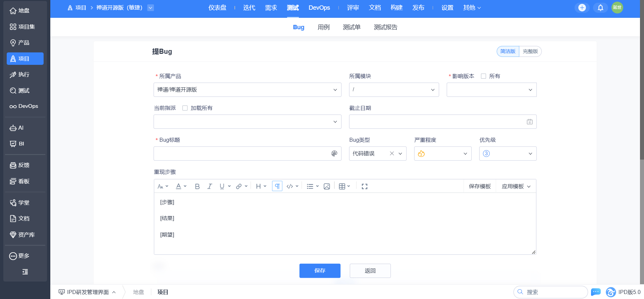Image resolution: width=644 pixels, height=299 pixels.
Task: Insert an image into the repro steps
Action: pyautogui.click(x=327, y=186)
